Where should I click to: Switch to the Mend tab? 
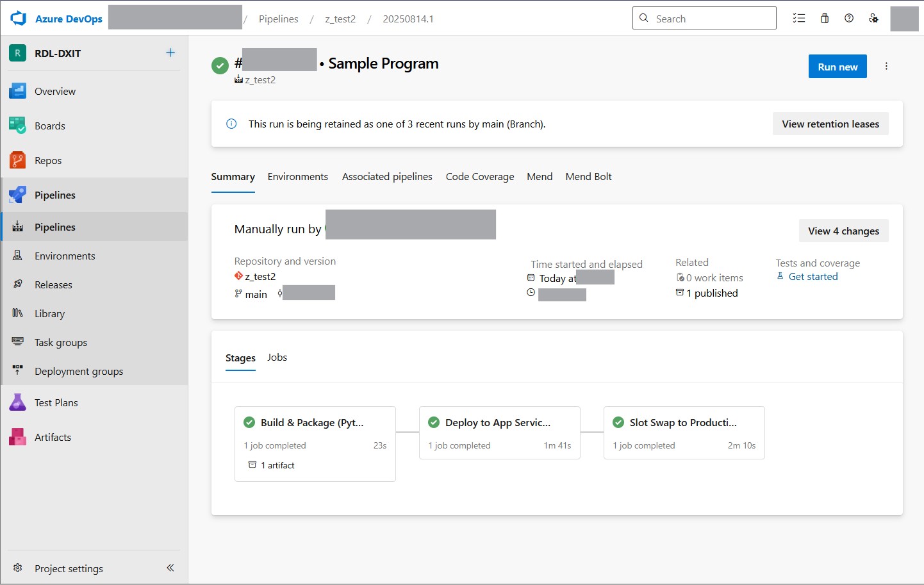pyautogui.click(x=540, y=177)
